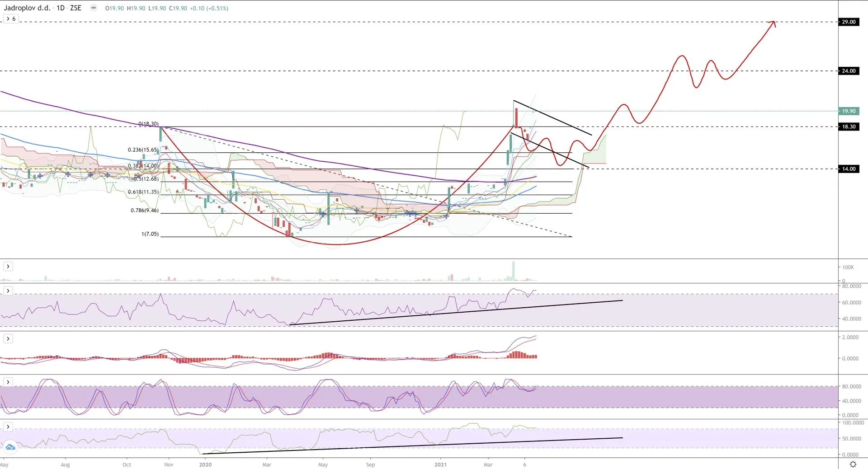Expand the MACD pane legend chevron
The height and width of the screenshot is (469, 868).
[8, 338]
